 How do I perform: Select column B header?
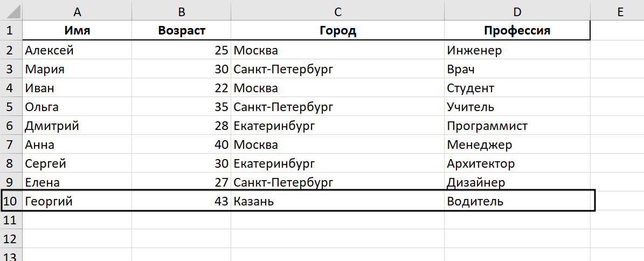tap(181, 10)
